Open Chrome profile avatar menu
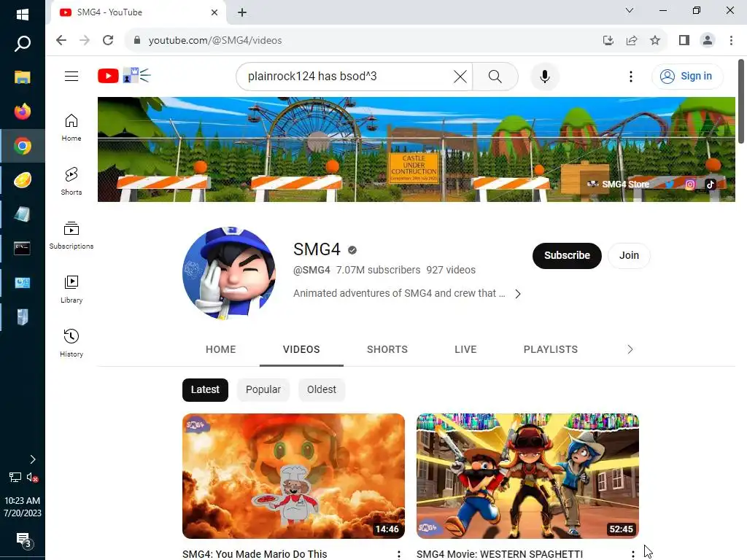The height and width of the screenshot is (560, 747). tap(708, 41)
